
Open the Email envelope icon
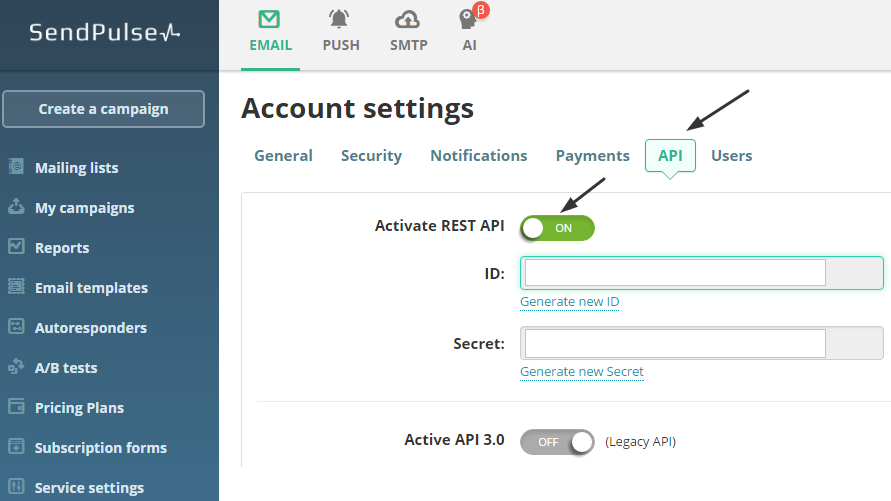pyautogui.click(x=270, y=19)
